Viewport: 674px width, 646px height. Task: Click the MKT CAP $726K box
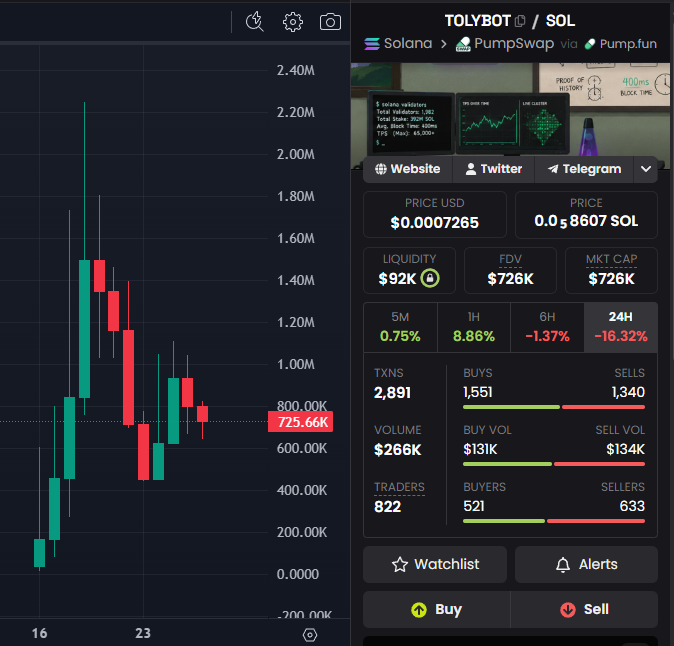[611, 270]
